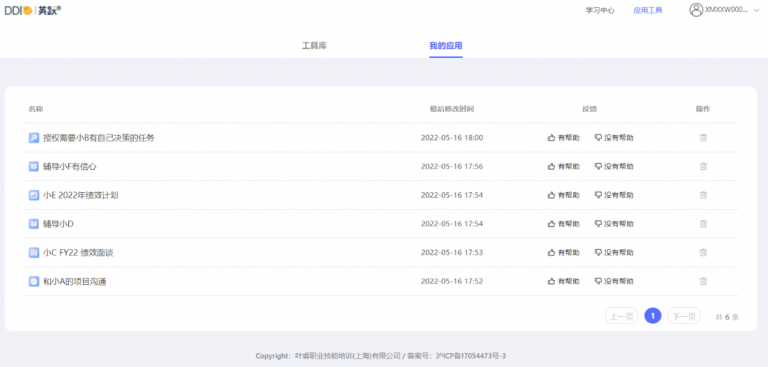The height and width of the screenshot is (367, 768).
Task: Delete 小E 2022年绩效计划 with trash icon
Action: (x=703, y=195)
